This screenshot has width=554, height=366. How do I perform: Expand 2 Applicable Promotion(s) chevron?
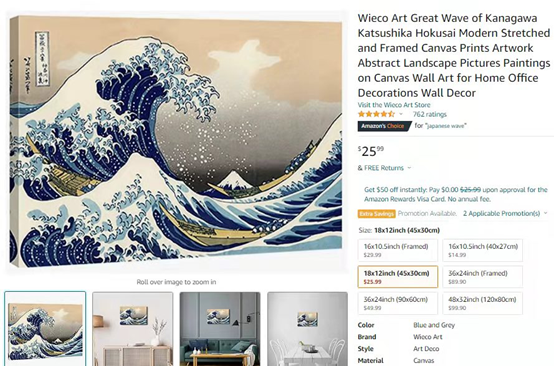(546, 213)
